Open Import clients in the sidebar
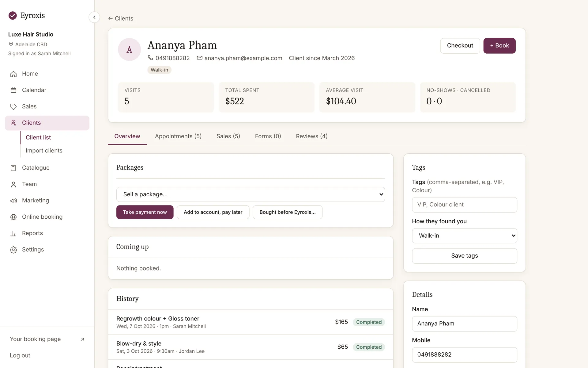The height and width of the screenshot is (368, 588). pyautogui.click(x=44, y=151)
